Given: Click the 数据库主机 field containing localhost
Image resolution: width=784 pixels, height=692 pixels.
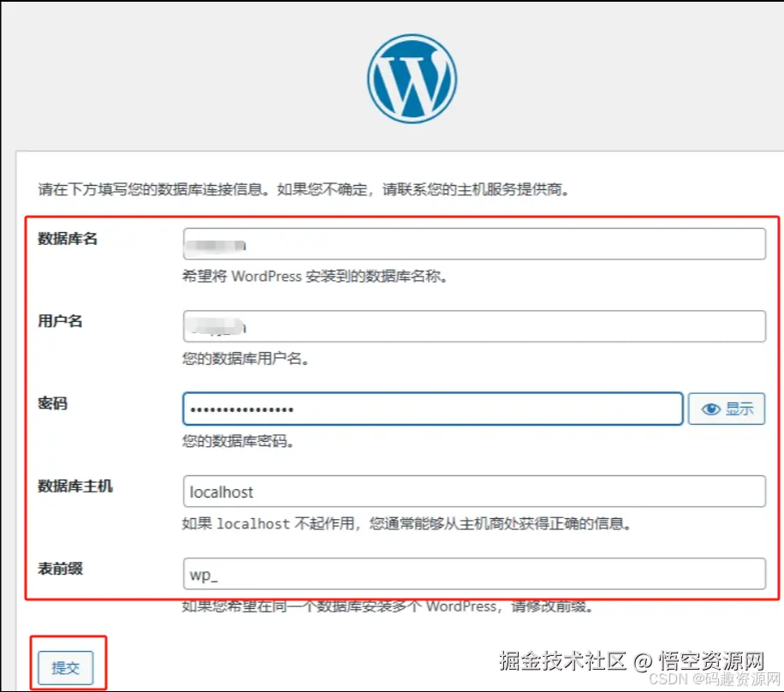Looking at the screenshot, I should pyautogui.click(x=474, y=492).
